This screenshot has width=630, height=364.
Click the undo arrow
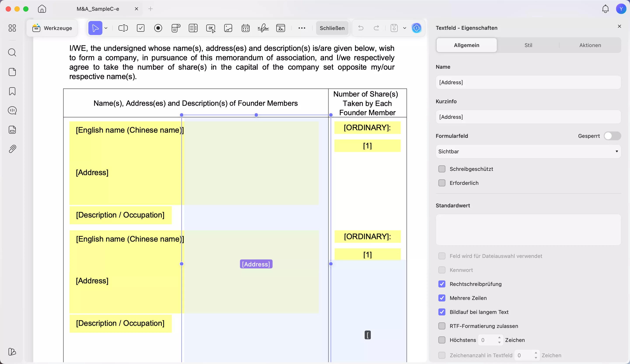360,28
